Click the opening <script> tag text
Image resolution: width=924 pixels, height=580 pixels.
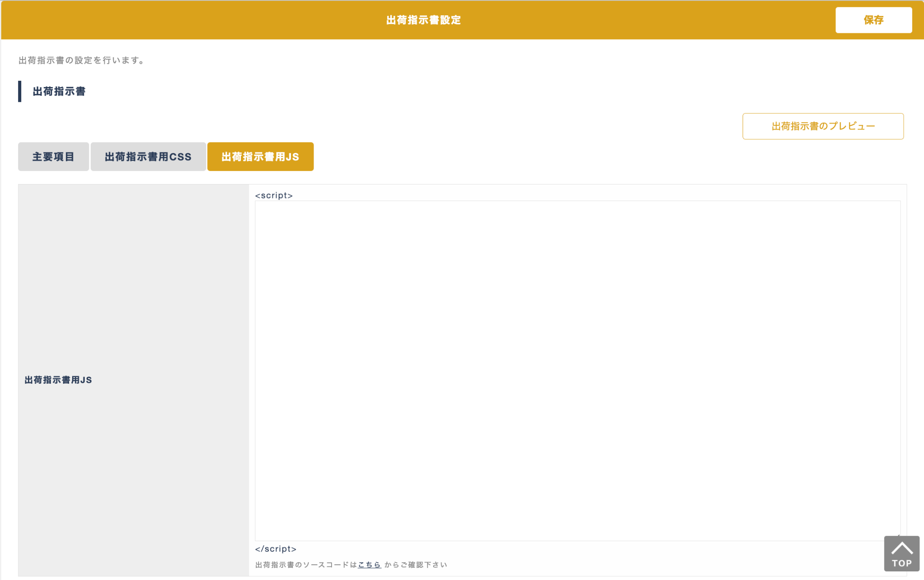coord(274,195)
